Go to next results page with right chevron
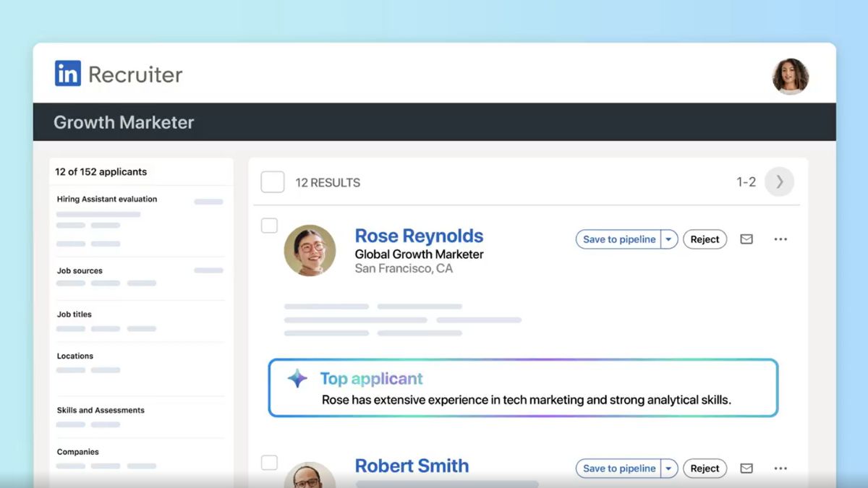The width and height of the screenshot is (868, 488). [x=778, y=182]
